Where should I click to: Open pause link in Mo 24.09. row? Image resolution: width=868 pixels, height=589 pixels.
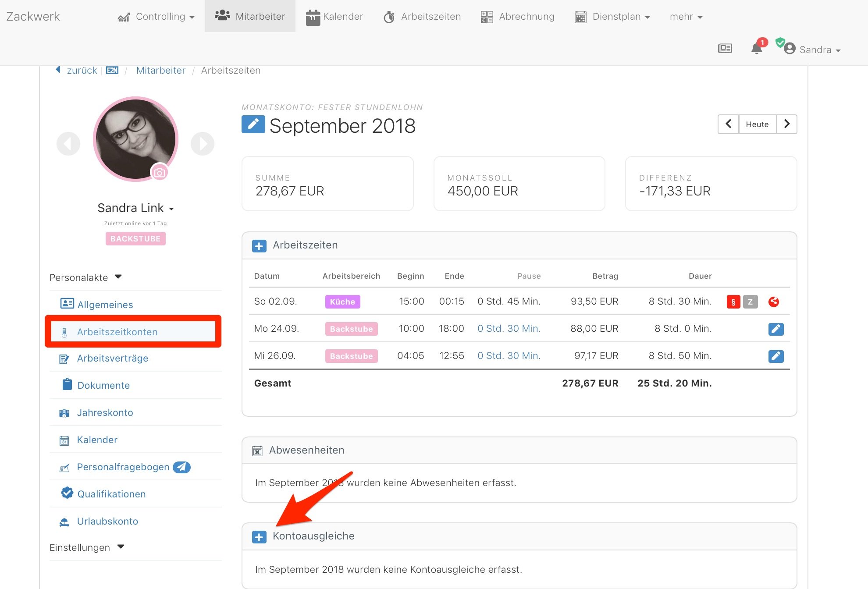509,328
